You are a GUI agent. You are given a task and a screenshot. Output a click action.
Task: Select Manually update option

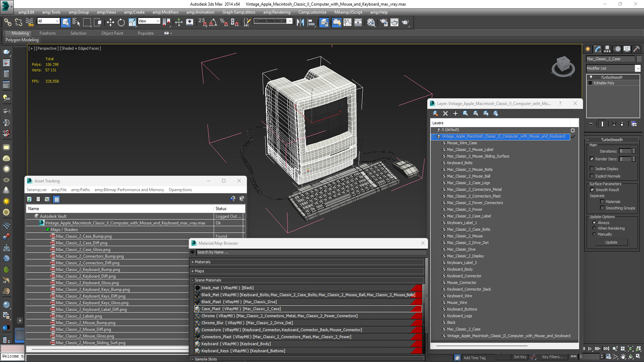click(594, 234)
